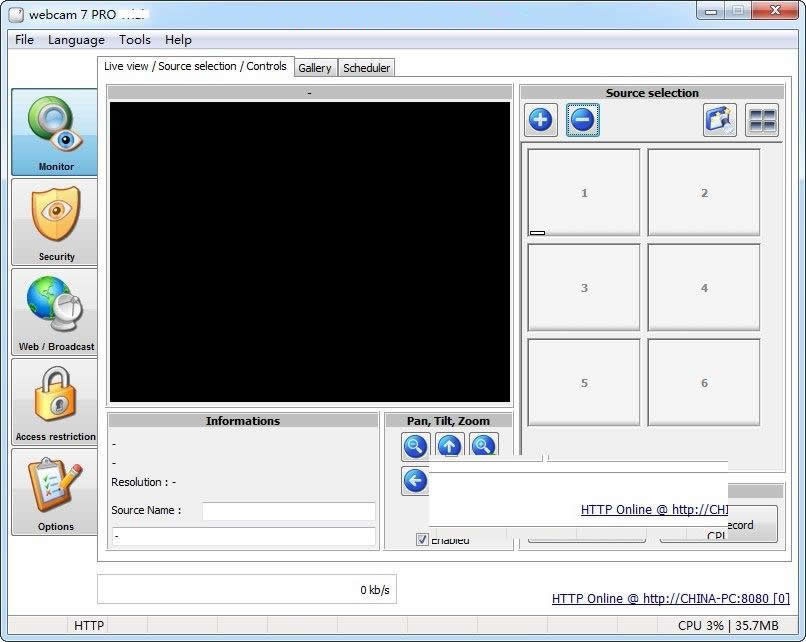Click the black live view preview area
Screen dimensions: 806x642
tap(310, 252)
